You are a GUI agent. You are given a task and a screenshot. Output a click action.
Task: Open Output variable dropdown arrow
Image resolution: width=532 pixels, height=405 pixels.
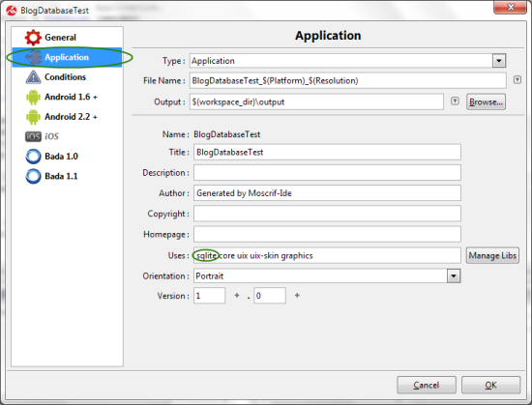455,101
